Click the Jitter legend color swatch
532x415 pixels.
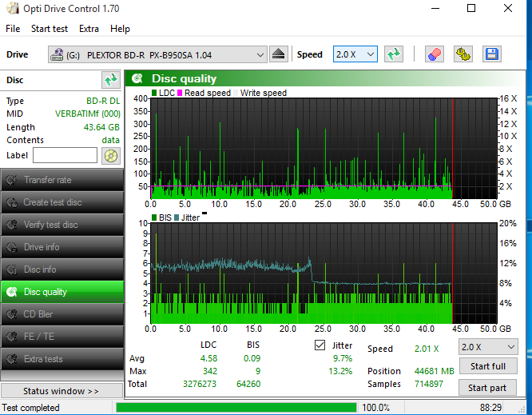[x=177, y=217]
